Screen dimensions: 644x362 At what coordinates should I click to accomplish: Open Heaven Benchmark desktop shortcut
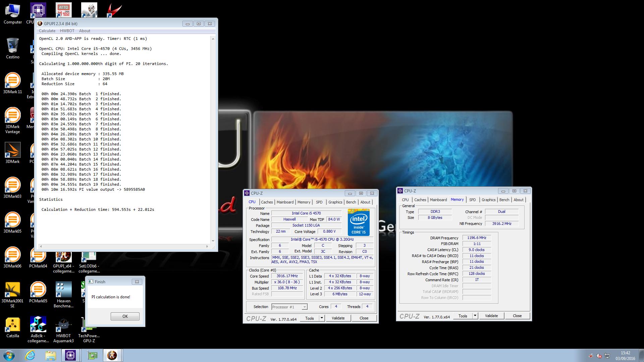tap(64, 294)
